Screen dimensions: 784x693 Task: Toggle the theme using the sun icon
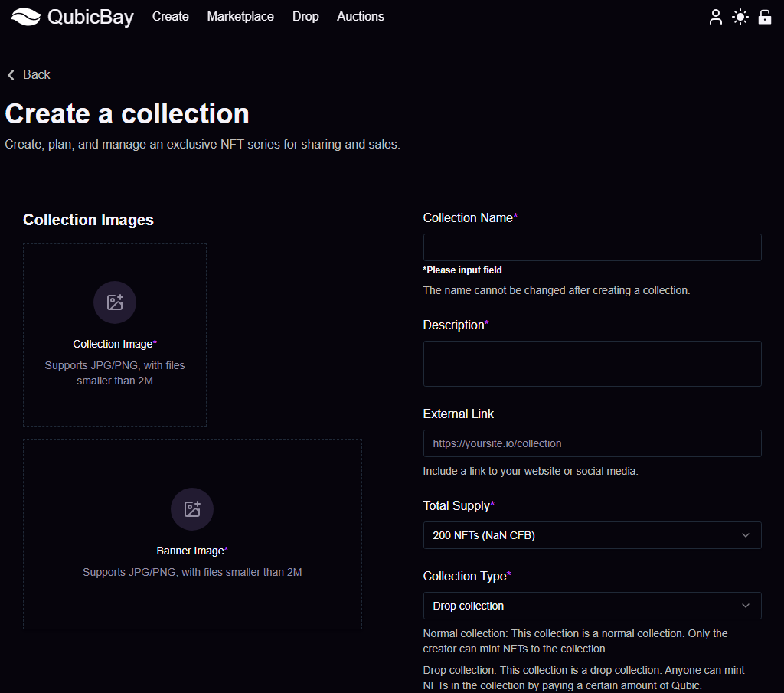click(740, 16)
